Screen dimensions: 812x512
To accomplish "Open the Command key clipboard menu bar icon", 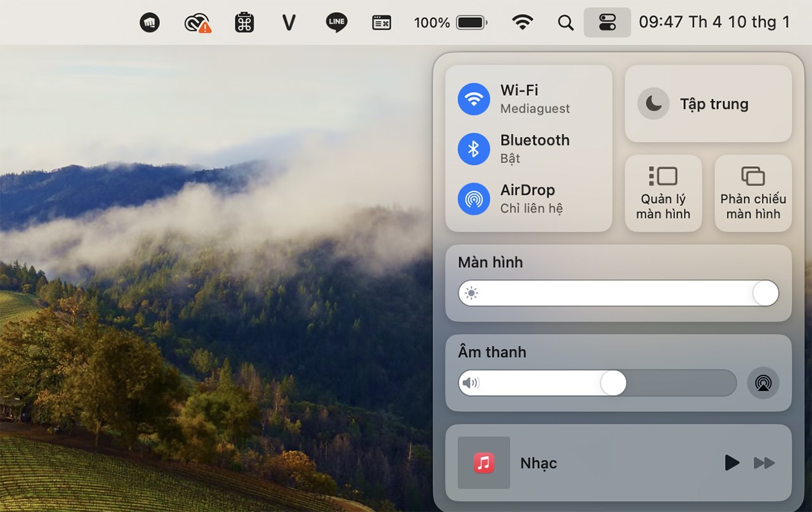I will pos(244,23).
